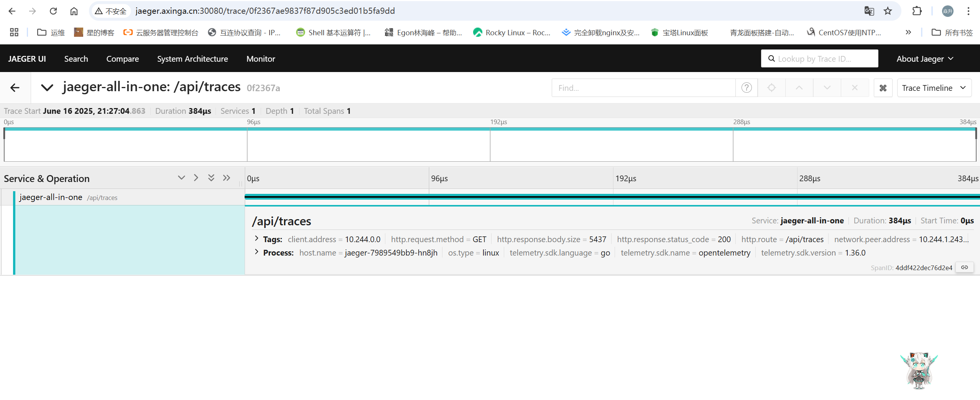Go forward in browser history
This screenshot has height=400, width=980.
point(33,11)
